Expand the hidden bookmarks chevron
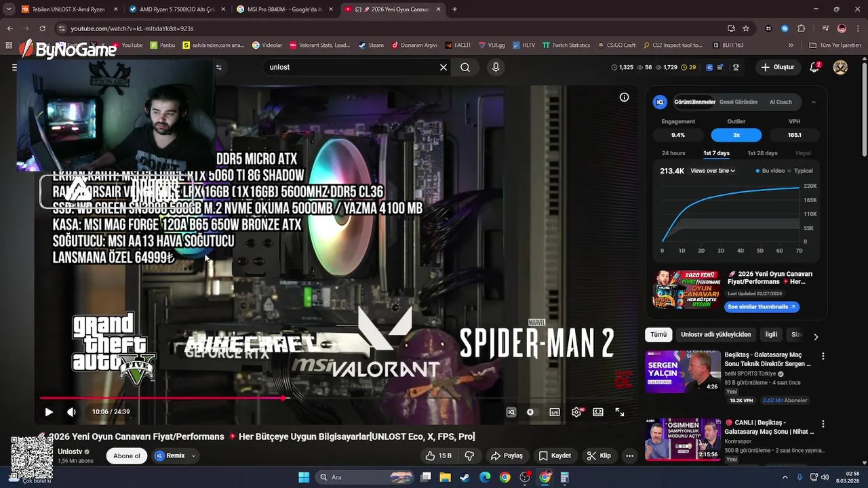This screenshot has width=868, height=488. click(x=791, y=45)
